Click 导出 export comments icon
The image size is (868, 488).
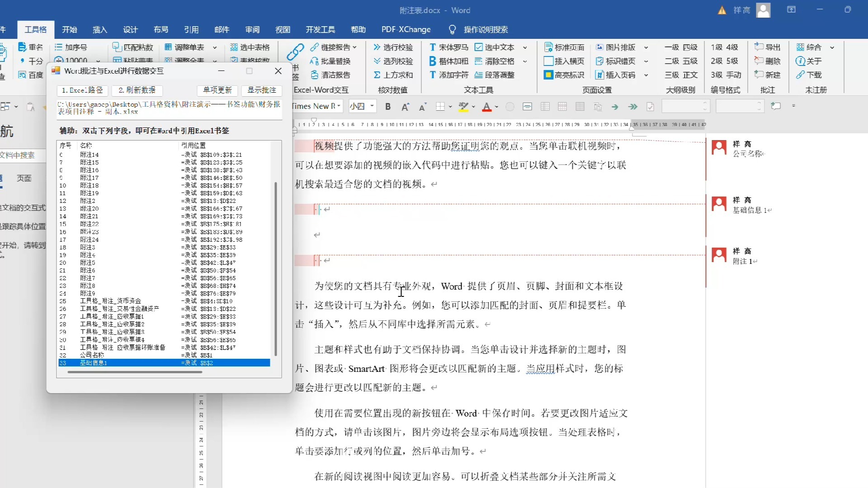point(758,47)
